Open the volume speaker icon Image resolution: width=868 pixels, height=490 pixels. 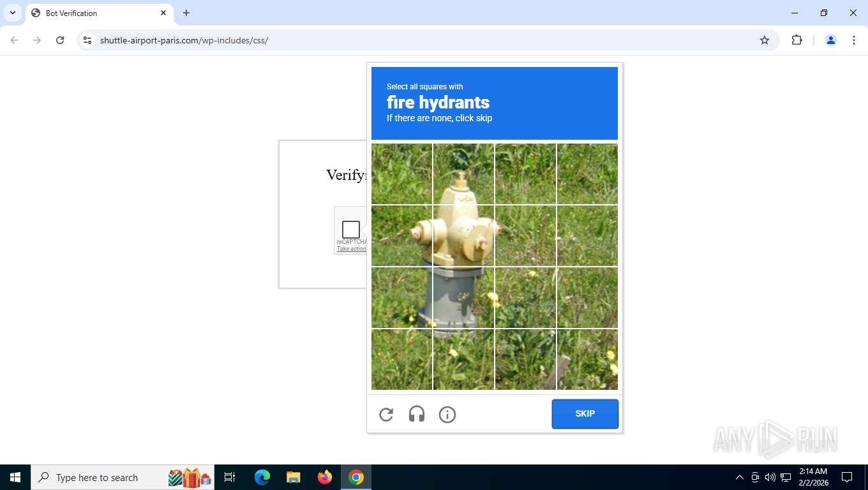pos(770,477)
